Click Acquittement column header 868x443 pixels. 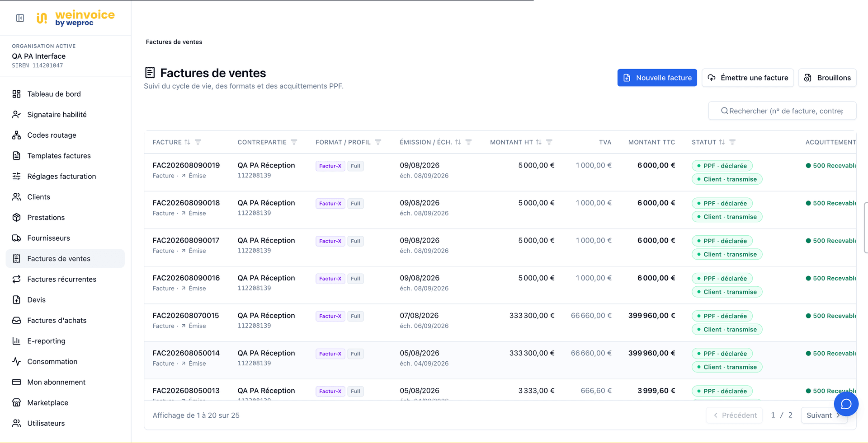point(830,142)
